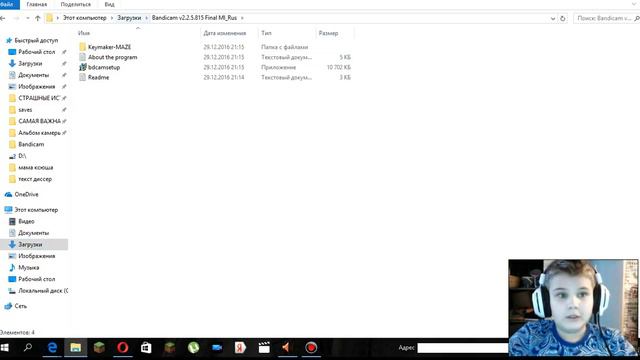640x360 pixels.
Task: Open pinned Документы in Quick access
Action: coord(33,75)
